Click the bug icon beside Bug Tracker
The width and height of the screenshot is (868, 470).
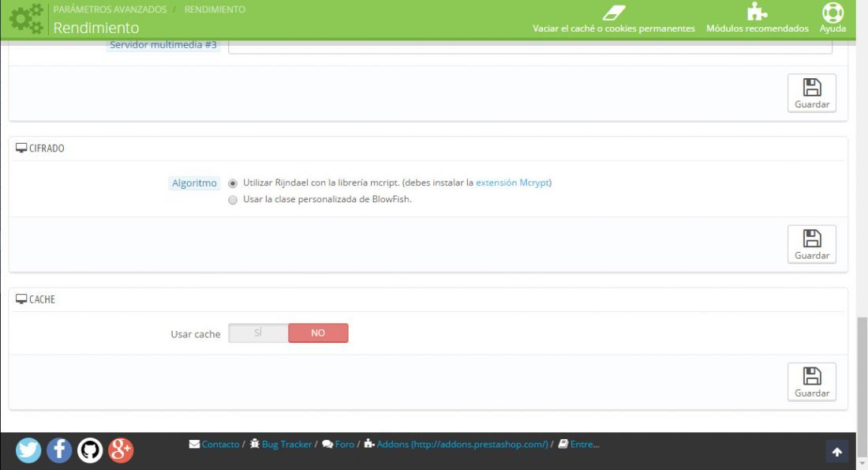(x=255, y=443)
